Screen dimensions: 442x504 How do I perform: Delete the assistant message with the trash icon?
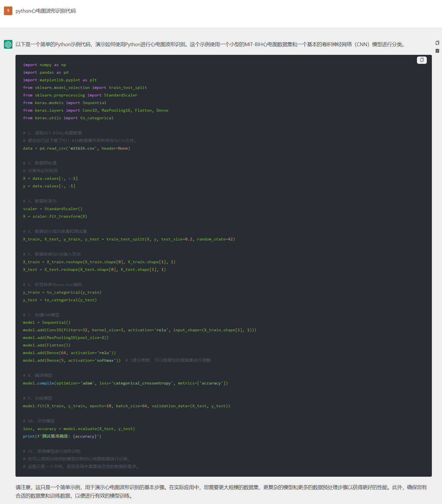[x=437, y=51]
